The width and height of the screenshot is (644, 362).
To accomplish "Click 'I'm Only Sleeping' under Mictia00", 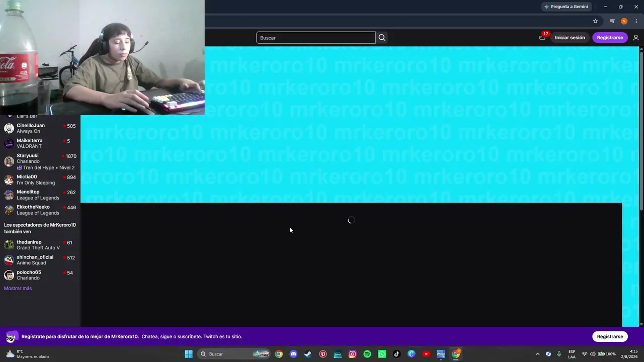I will point(36,183).
